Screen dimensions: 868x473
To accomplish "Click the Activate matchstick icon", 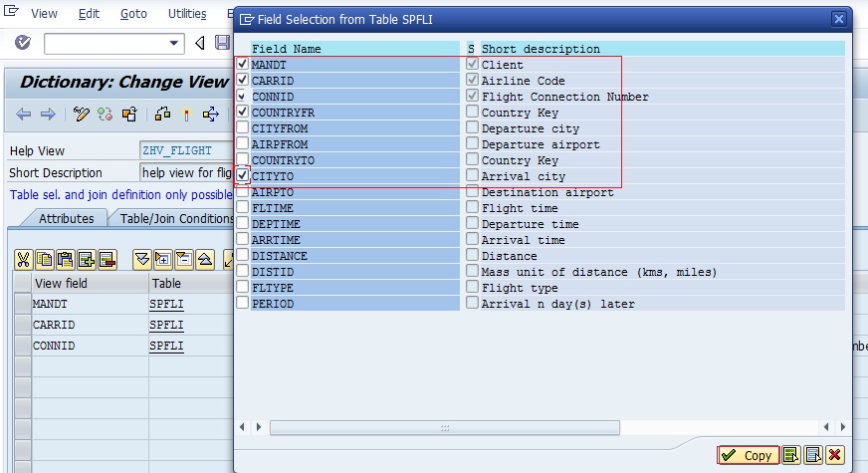I will [x=186, y=115].
